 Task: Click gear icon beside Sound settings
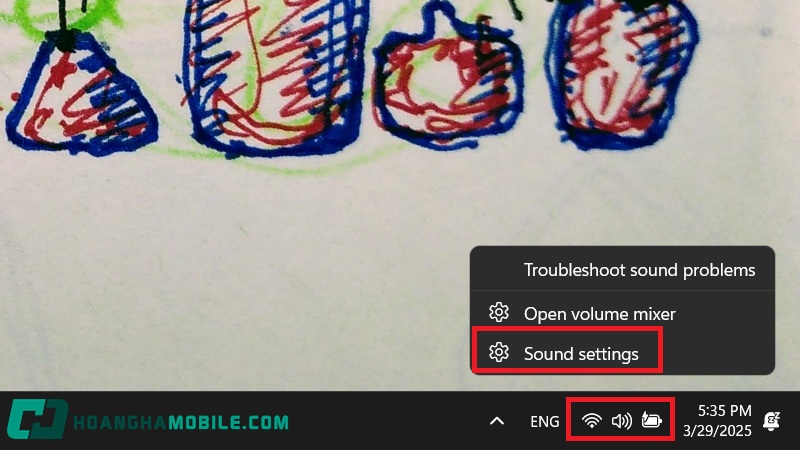[498, 353]
